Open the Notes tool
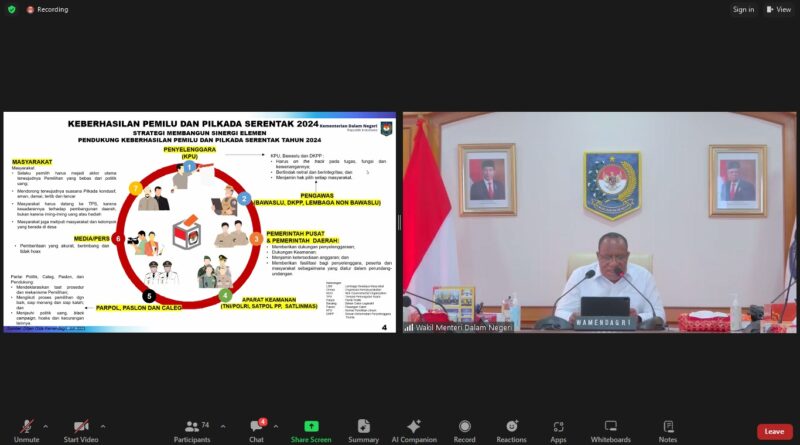 (667, 429)
